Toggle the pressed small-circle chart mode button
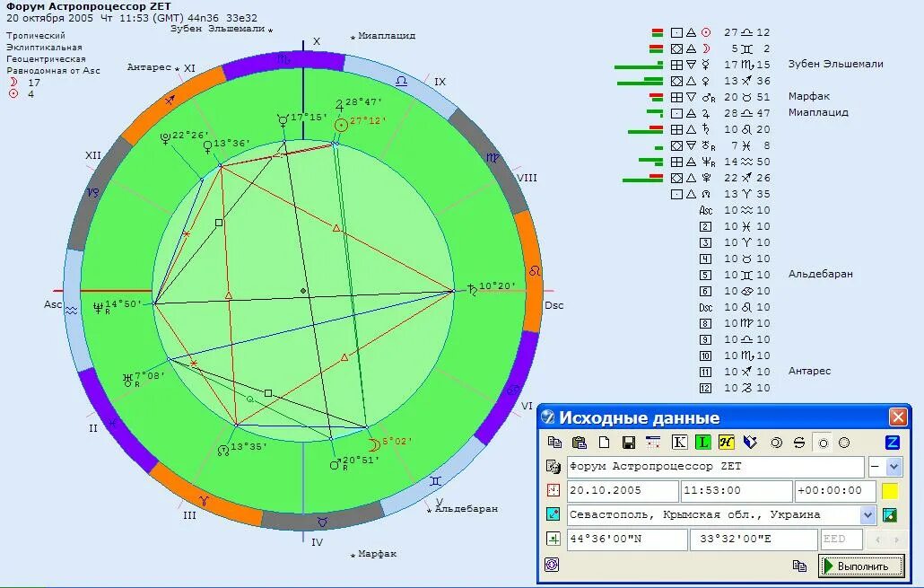The width and height of the screenshot is (924, 588). pyautogui.click(x=823, y=443)
